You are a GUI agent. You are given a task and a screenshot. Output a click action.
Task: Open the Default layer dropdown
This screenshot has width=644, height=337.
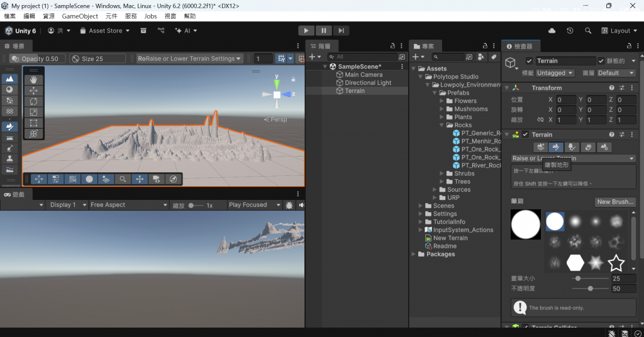pos(616,73)
